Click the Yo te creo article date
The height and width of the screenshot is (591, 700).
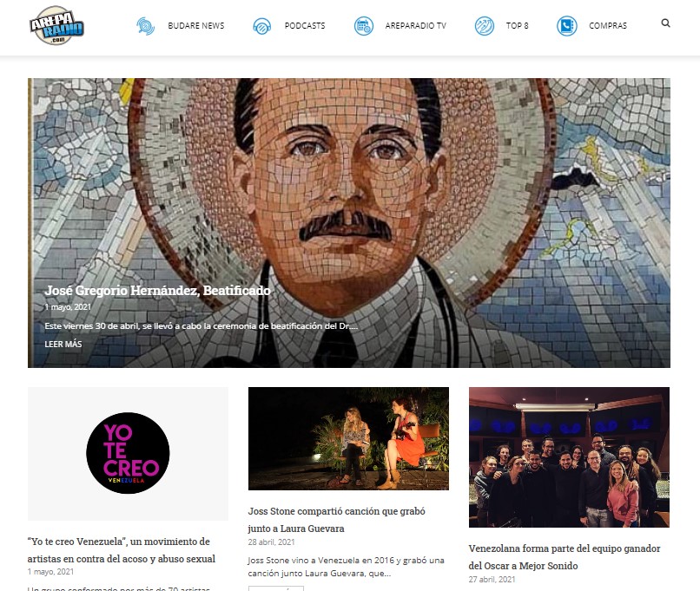tap(50, 571)
